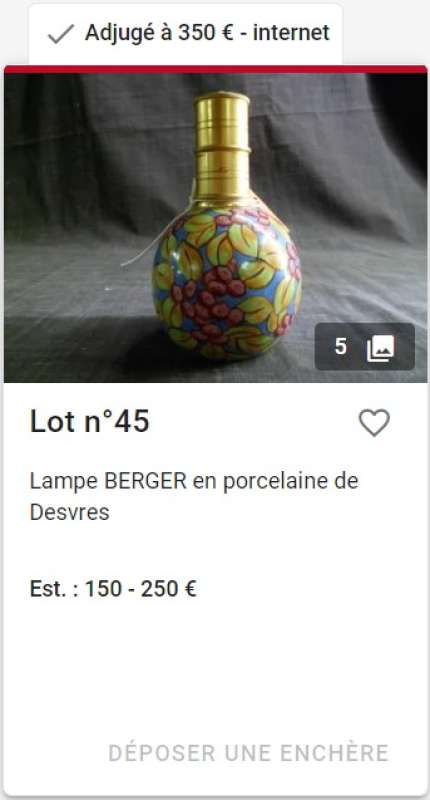Image resolution: width=430 pixels, height=800 pixels.
Task: Click the gold cap of the lamp photo
Action: pyautogui.click(x=222, y=143)
